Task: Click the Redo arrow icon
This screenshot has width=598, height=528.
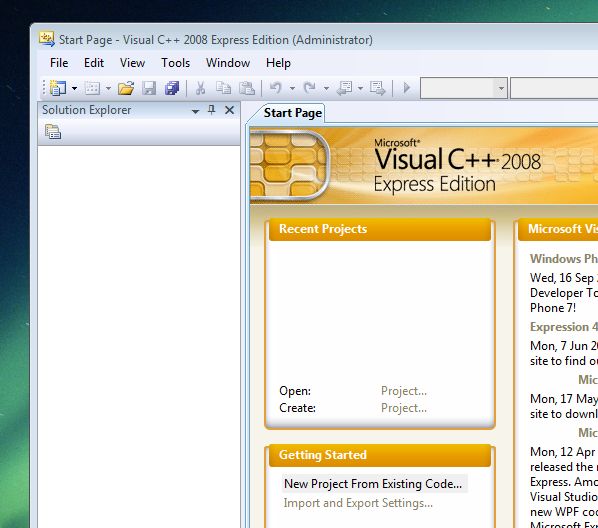Action: pyautogui.click(x=309, y=88)
